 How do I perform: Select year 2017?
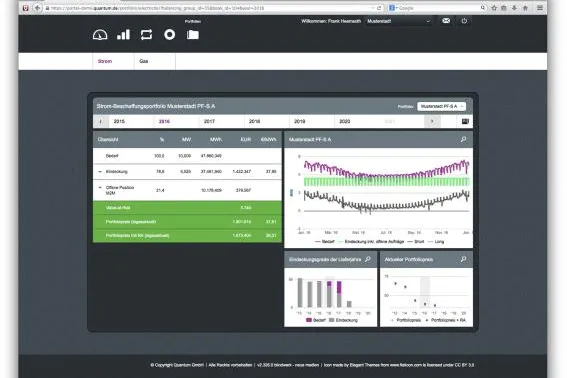coord(209,121)
